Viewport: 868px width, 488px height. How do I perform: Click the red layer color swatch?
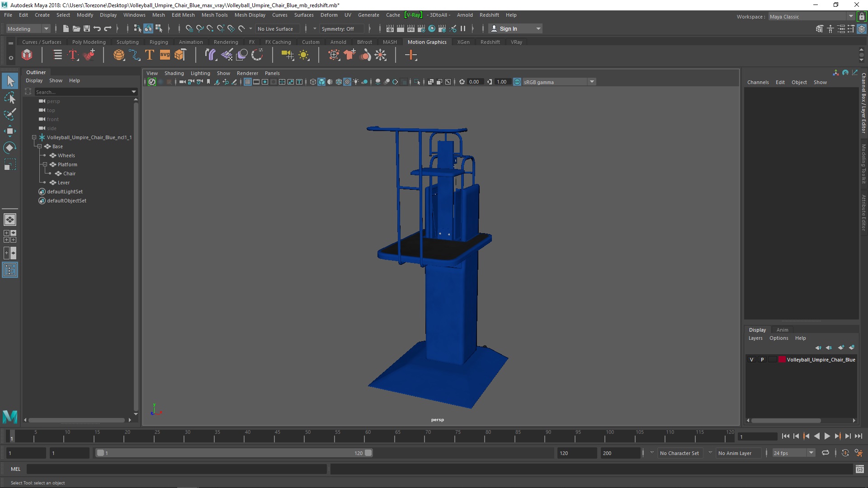point(782,360)
